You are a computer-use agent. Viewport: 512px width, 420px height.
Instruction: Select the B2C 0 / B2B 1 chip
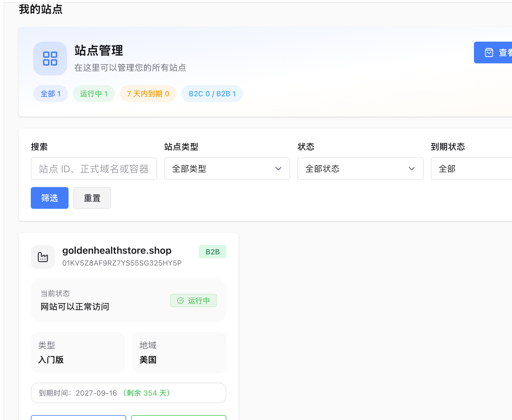212,94
